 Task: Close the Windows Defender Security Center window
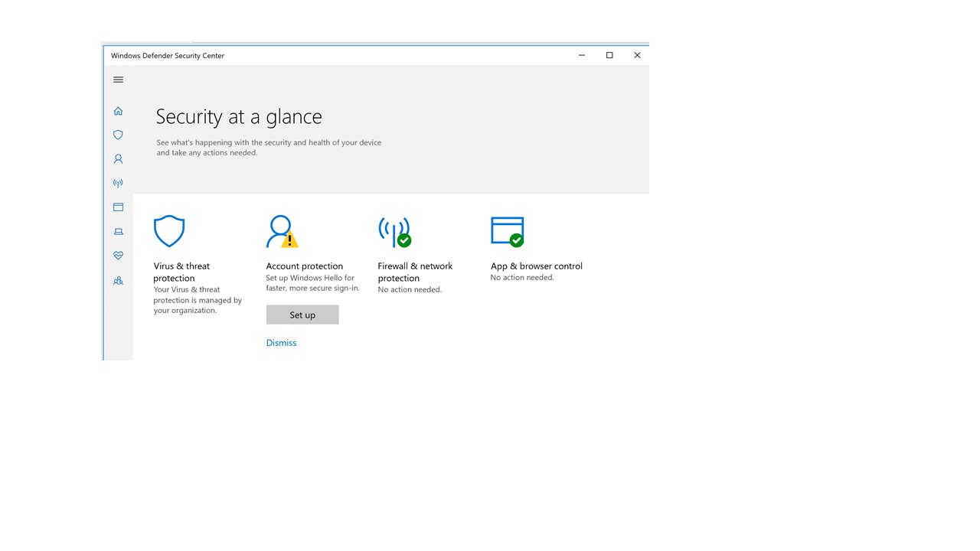[x=637, y=55]
